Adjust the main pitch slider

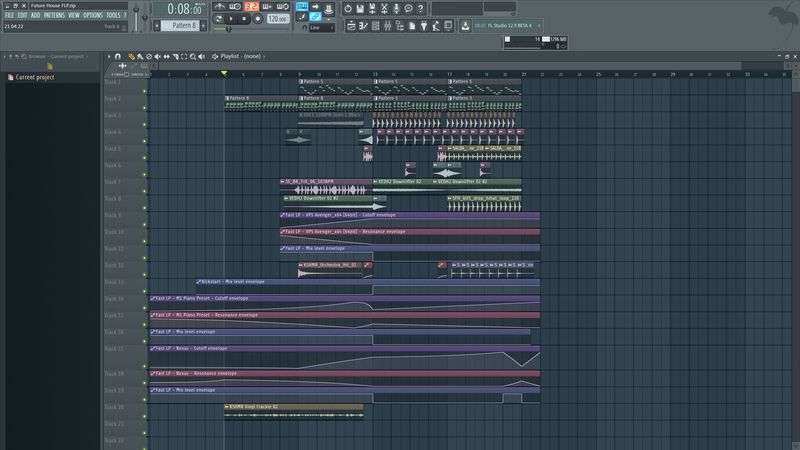tap(145, 17)
